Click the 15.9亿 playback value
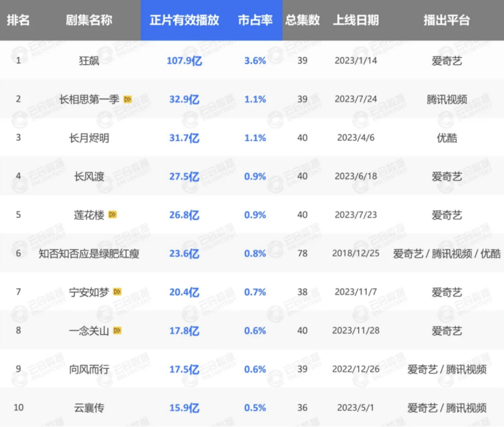The width and height of the screenshot is (504, 427). click(184, 407)
